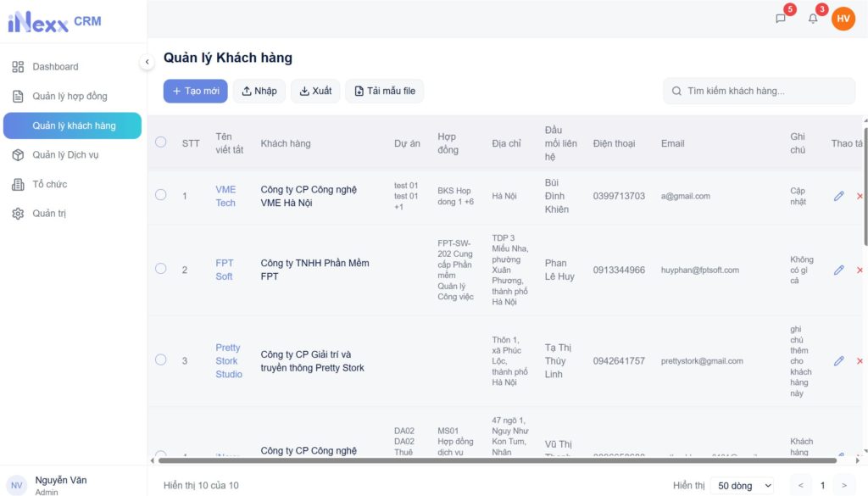Open the FPT Soft customer link
This screenshot has height=496, width=868.
pos(225,269)
